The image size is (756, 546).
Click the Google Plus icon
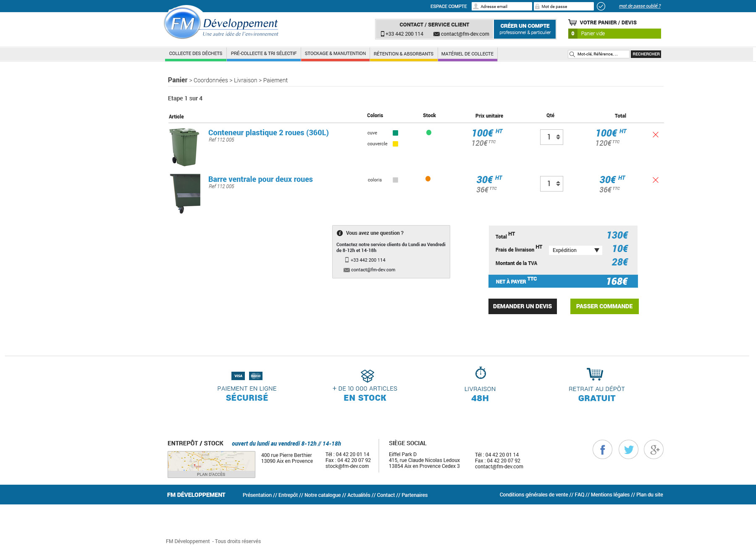click(x=654, y=450)
